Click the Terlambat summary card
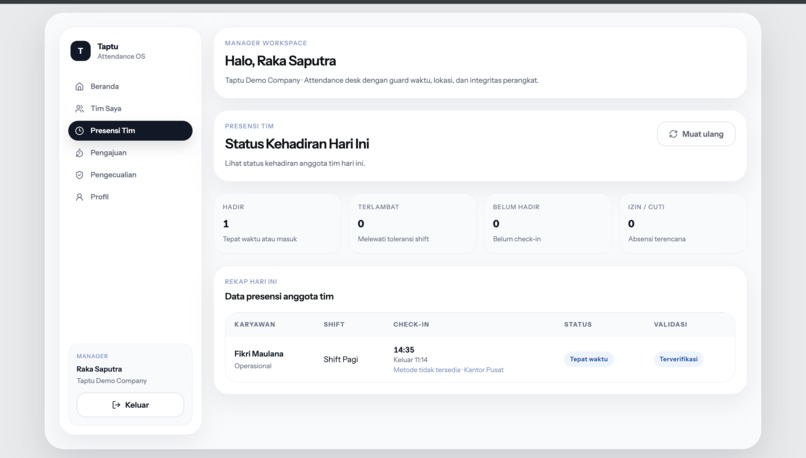 (413, 224)
